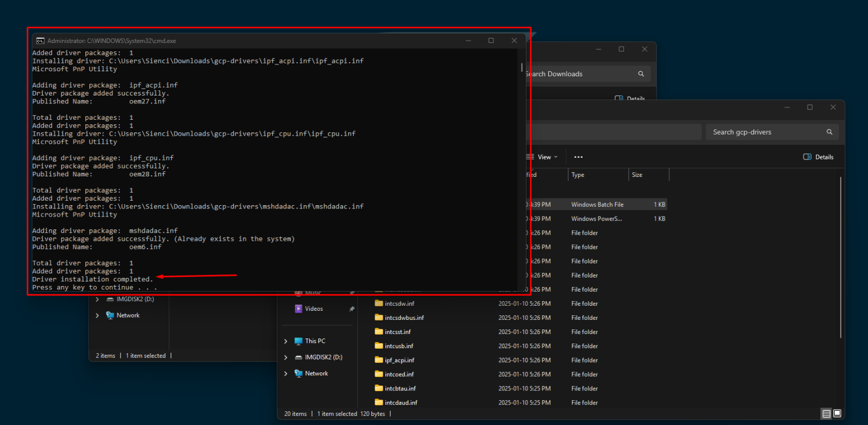Expand the Network tree item
This screenshot has height=425, width=868.
coord(285,373)
